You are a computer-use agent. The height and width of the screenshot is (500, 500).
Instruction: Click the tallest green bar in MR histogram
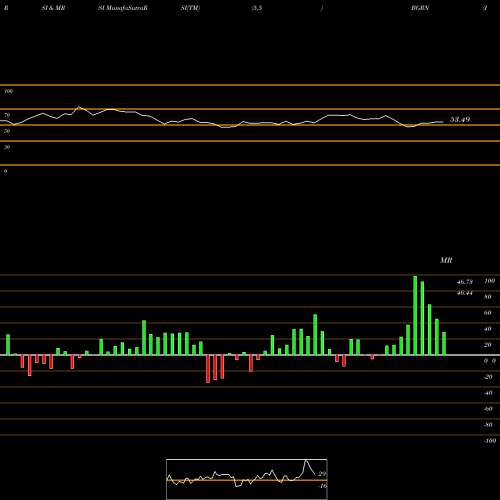415,315
